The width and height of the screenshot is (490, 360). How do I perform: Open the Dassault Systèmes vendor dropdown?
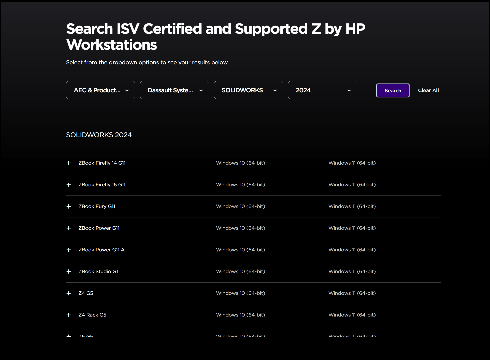(175, 90)
